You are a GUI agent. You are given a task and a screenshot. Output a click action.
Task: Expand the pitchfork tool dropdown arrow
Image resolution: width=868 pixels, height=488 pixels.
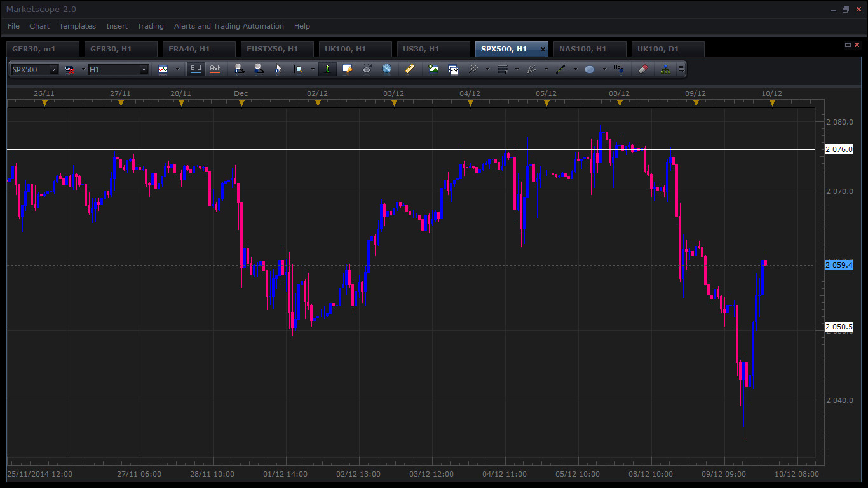(x=487, y=69)
